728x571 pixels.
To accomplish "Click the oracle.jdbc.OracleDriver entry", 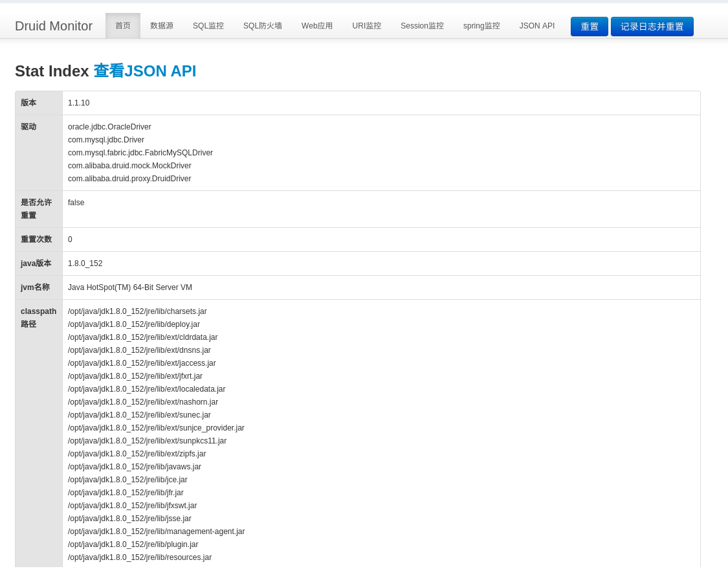I will click(x=109, y=127).
